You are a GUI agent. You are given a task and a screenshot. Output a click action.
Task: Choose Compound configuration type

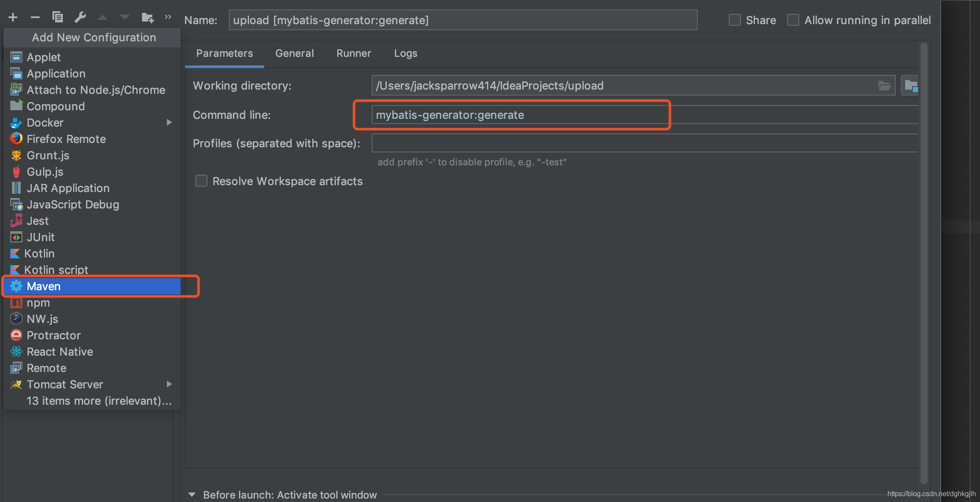91,106
